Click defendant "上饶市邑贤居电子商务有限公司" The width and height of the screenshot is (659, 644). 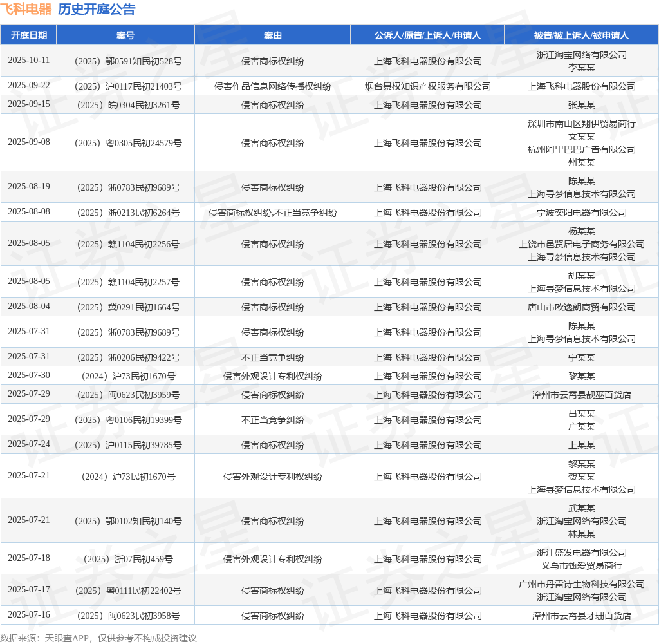click(x=582, y=244)
